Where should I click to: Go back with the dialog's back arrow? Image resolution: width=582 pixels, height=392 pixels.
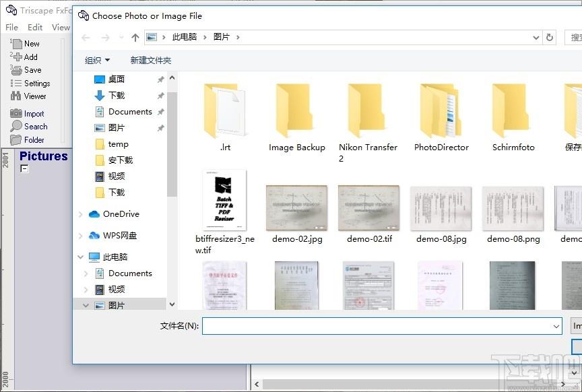(86, 38)
